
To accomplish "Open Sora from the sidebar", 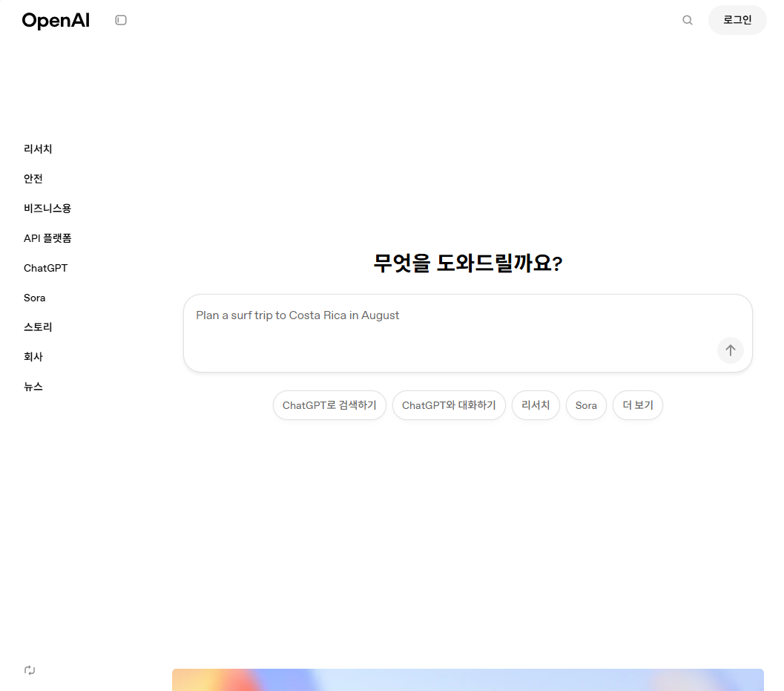I will click(x=35, y=298).
